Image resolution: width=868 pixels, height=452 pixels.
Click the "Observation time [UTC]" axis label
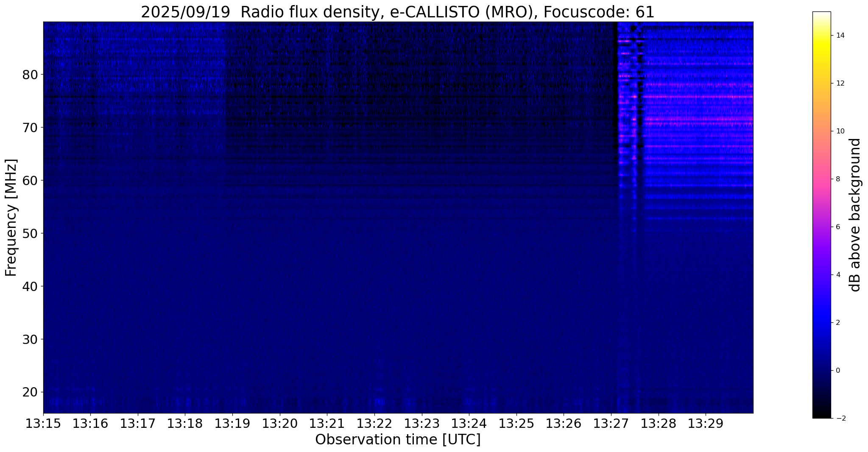[x=398, y=440]
